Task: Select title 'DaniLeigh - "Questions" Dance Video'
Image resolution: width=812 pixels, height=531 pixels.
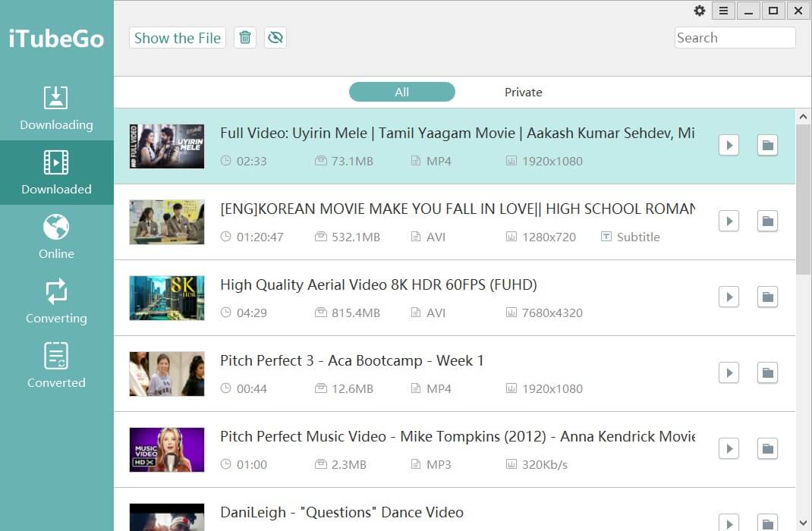Action: coord(341,512)
